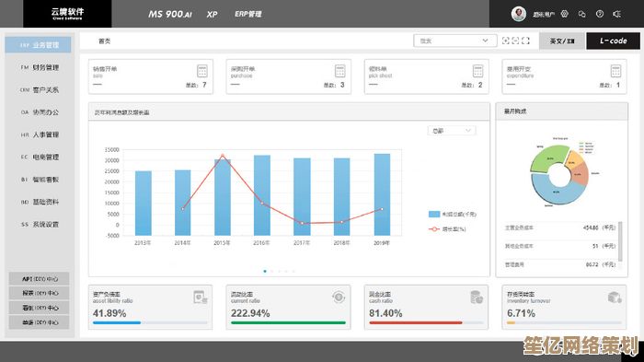The height and width of the screenshot is (362, 644).
Task: Click the user avatar picture
Action: click(x=519, y=14)
